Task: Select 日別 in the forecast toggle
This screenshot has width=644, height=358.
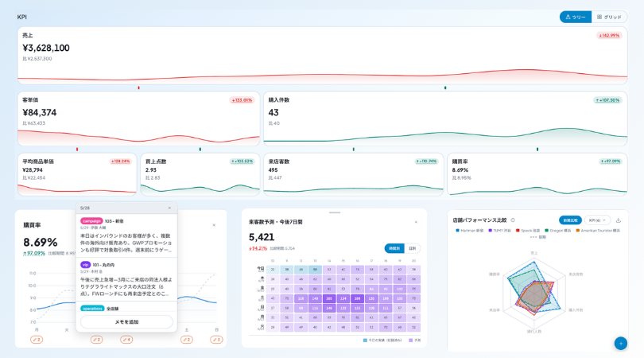Action: click(x=413, y=248)
